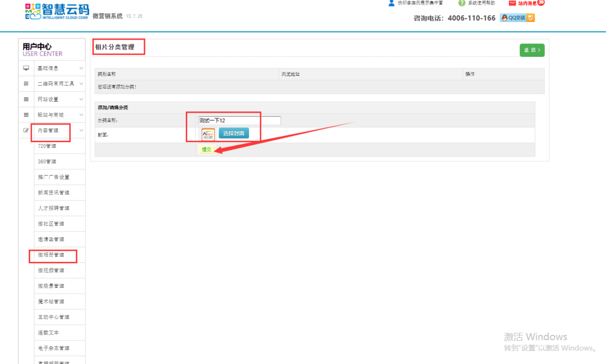Open the red 站内消息 envelope icon
The width and height of the screenshot is (606, 364).
click(512, 3)
